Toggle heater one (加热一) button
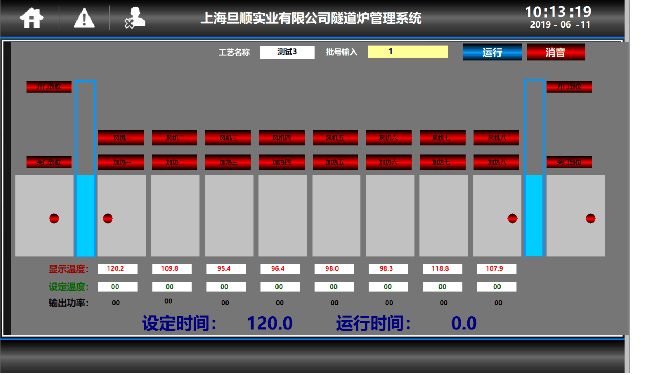The height and width of the screenshot is (375, 666). point(121,162)
